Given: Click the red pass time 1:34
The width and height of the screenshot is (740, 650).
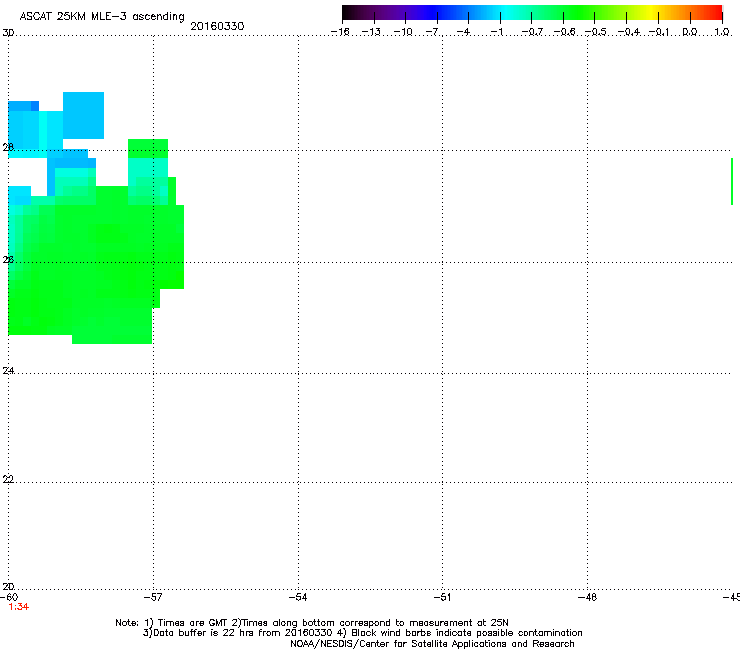Looking at the screenshot, I should click(19, 607).
